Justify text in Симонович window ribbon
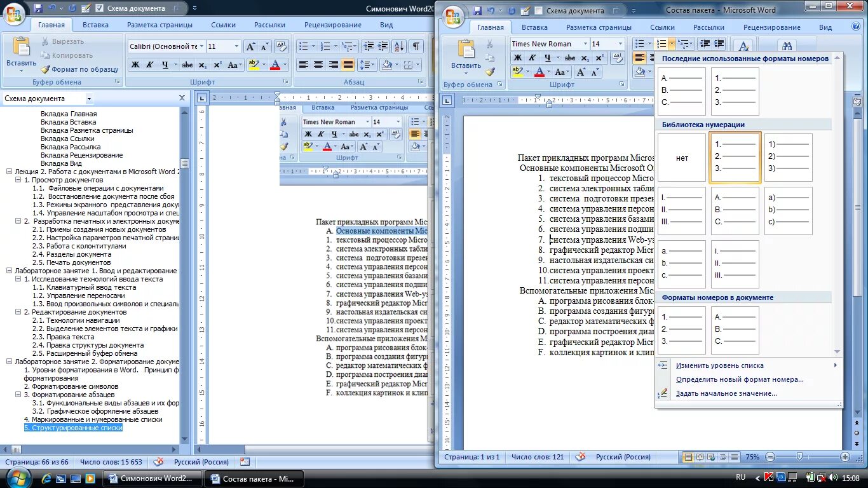 pyautogui.click(x=348, y=65)
